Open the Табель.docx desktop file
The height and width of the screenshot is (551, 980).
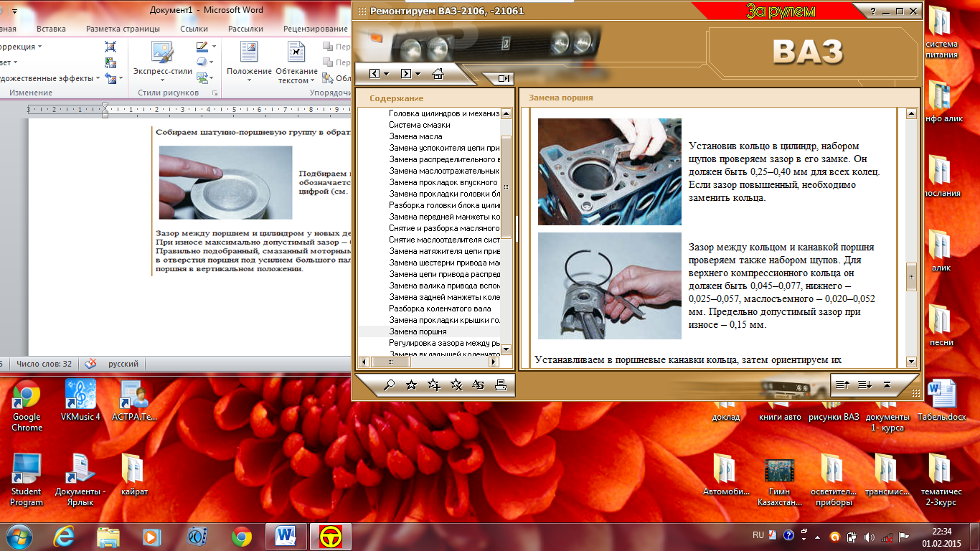pos(941,401)
